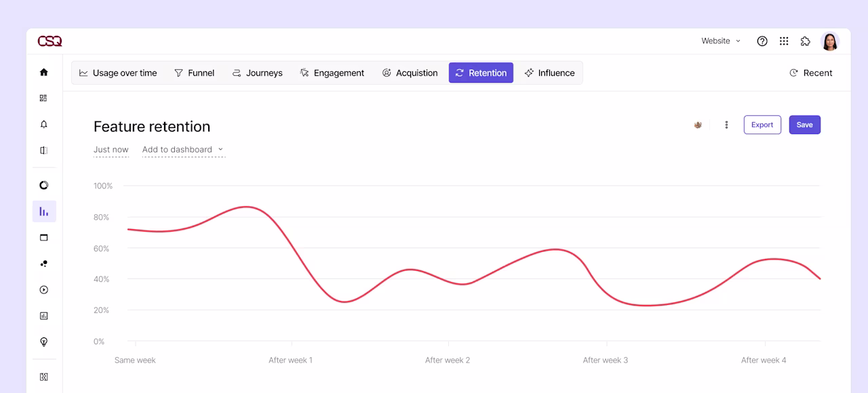Click the After week 4 axis label
The height and width of the screenshot is (393, 868).
tap(764, 360)
